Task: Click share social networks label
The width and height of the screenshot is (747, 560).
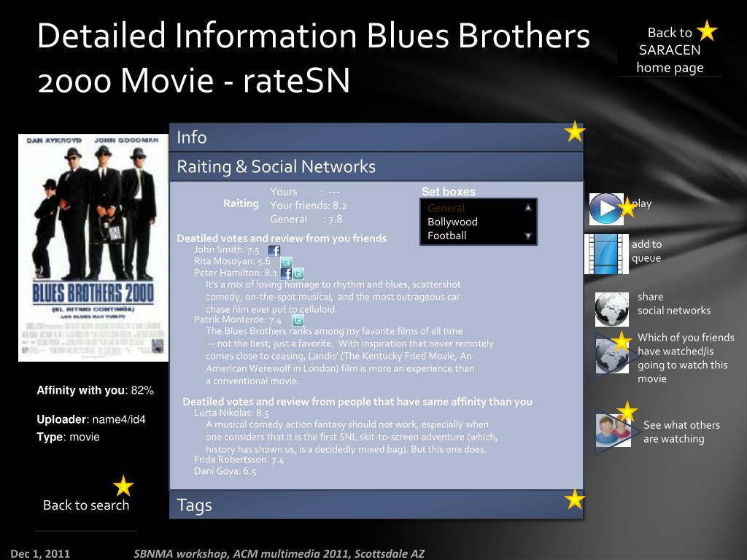Action: coord(674,303)
